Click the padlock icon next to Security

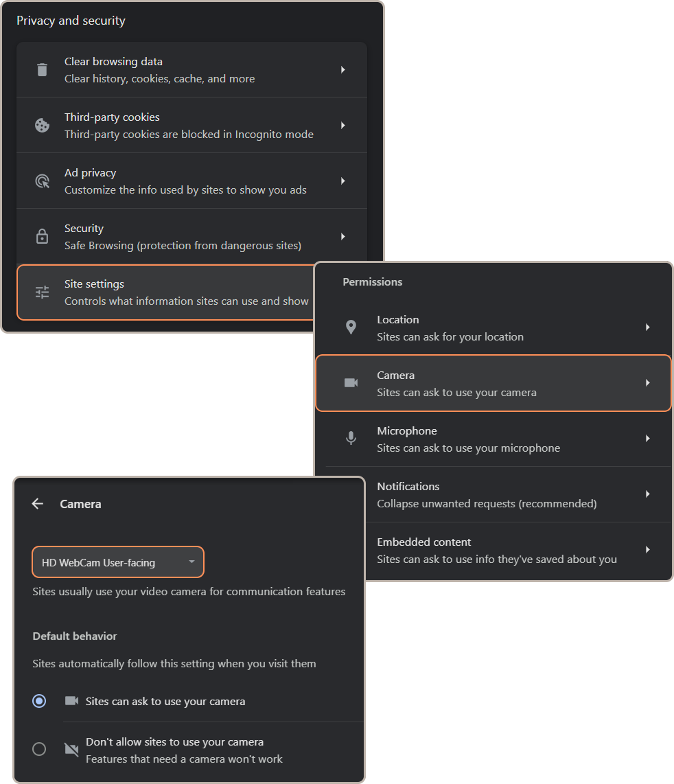coord(42,237)
